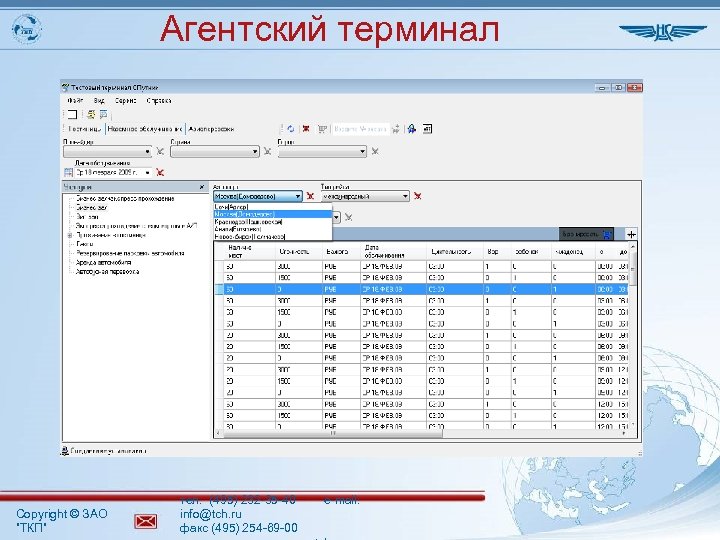This screenshot has width=720, height=540.
Task: Sort by the Дата обслуживания column header
Action: (394, 252)
